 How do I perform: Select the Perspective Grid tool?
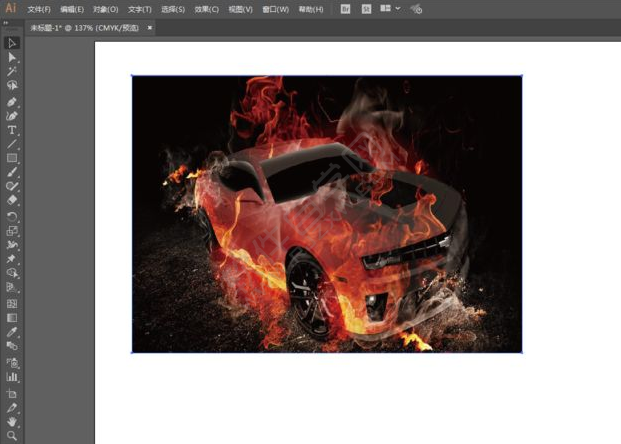tap(12, 287)
